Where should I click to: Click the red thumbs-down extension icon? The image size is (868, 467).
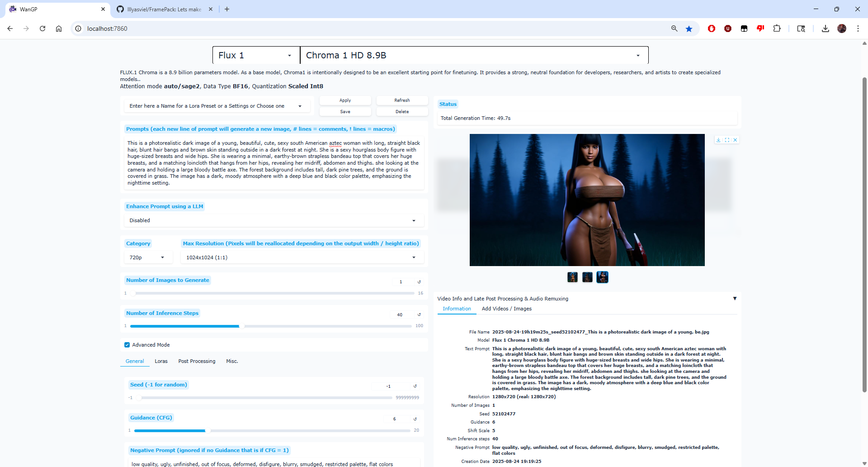point(760,29)
